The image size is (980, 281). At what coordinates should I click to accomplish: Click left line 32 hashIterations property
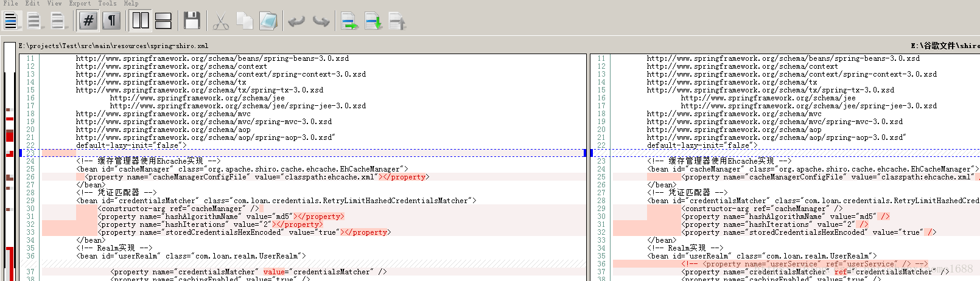coord(210,224)
